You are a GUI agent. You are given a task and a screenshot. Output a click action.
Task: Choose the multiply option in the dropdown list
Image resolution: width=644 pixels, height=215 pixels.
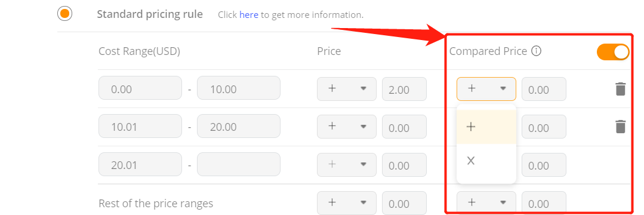[486, 161]
